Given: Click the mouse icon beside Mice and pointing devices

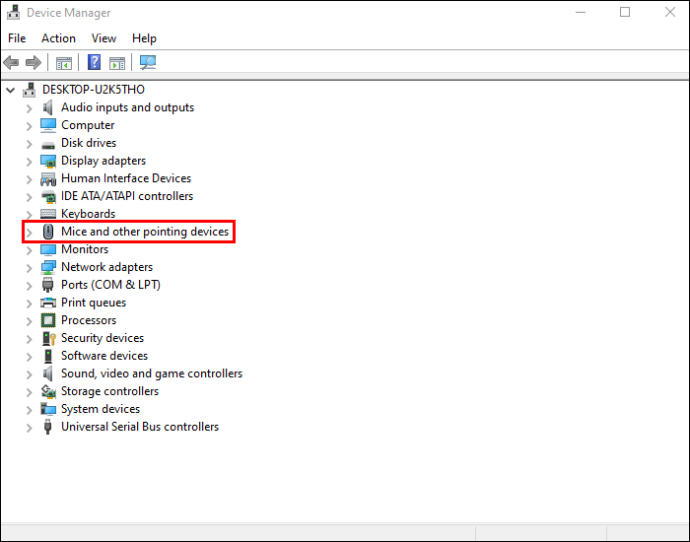Looking at the screenshot, I should click(48, 232).
